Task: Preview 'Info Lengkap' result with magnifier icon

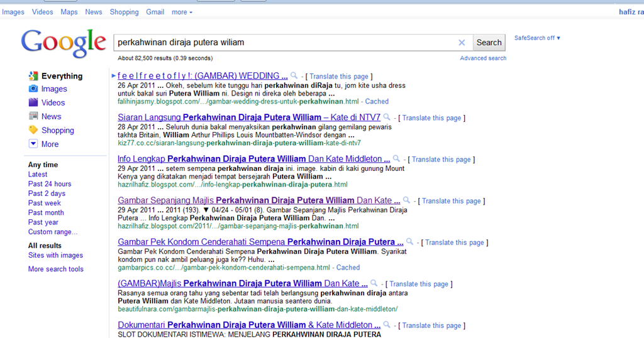Action: pos(396,158)
